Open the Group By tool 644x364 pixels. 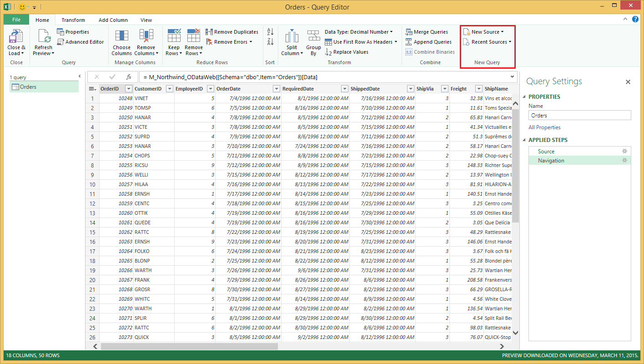pos(313,42)
